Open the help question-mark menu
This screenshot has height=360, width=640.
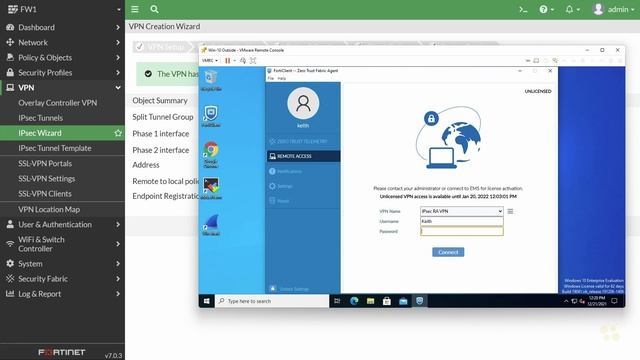(547, 9)
